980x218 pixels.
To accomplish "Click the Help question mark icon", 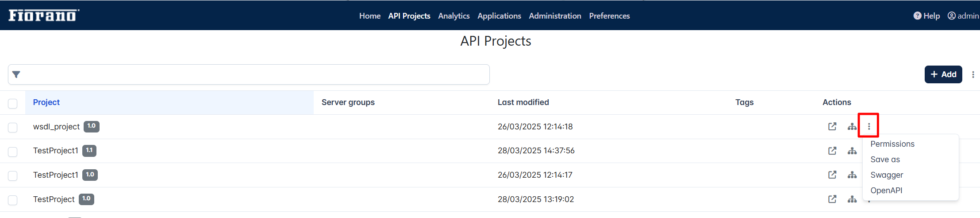I will pyautogui.click(x=917, y=16).
